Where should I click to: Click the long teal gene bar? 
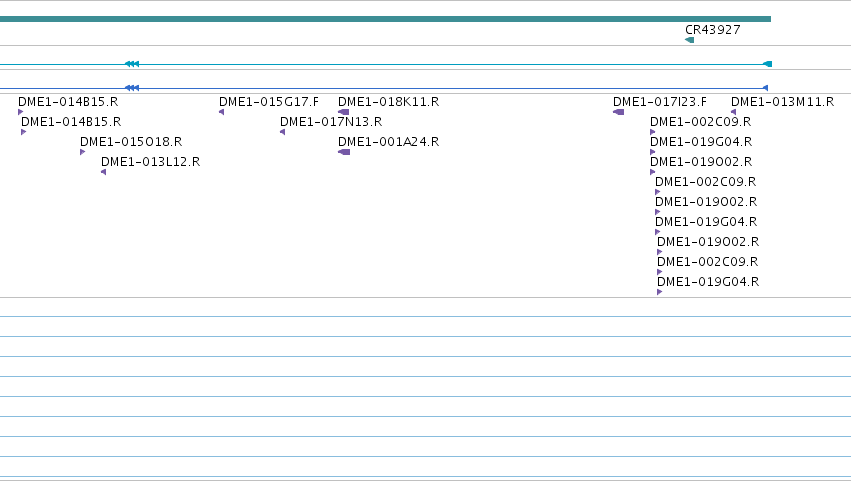(385, 19)
